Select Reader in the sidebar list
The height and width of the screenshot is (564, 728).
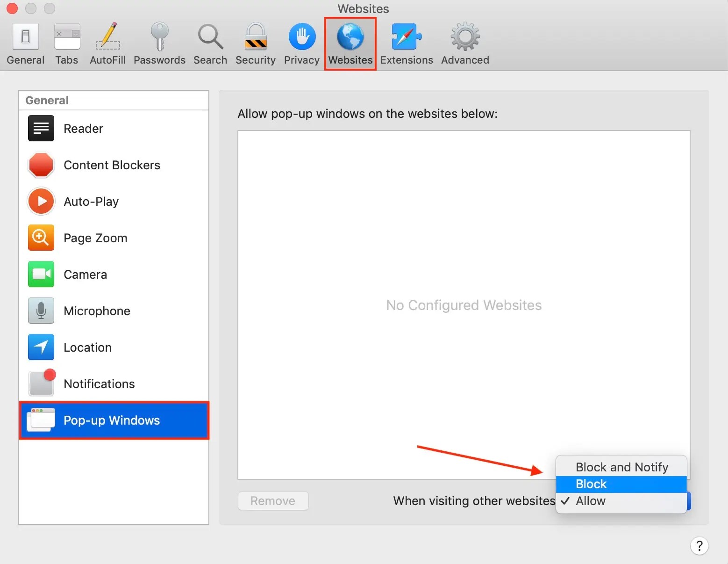point(114,128)
